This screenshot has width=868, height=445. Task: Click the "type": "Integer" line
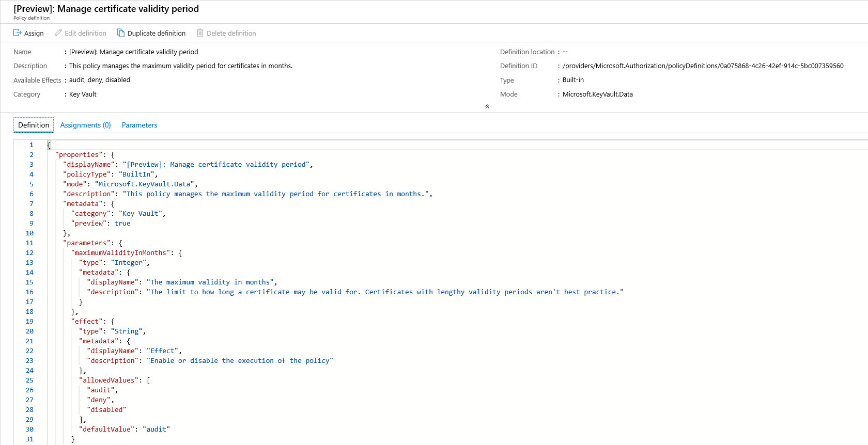pos(115,262)
